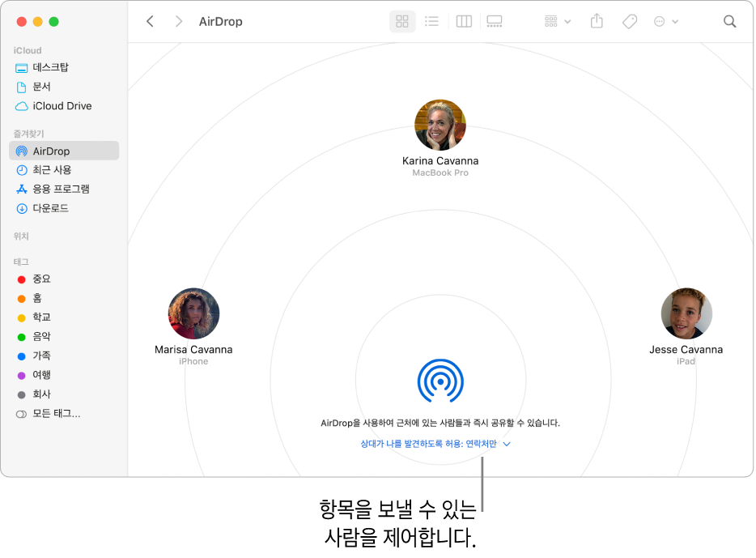Select Karina Cavanna's MacBook Pro to share
The image size is (756, 558).
click(440, 126)
